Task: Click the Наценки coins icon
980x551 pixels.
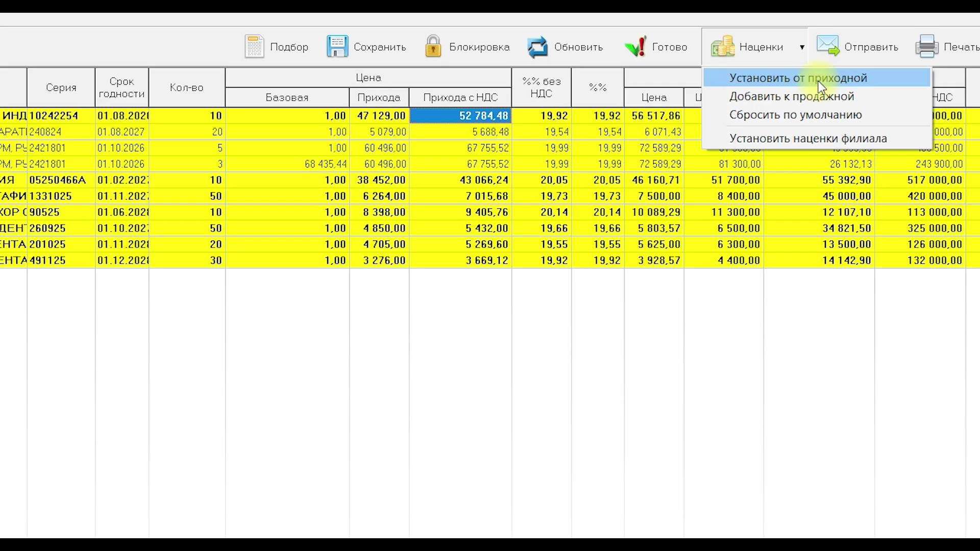Action: click(722, 46)
